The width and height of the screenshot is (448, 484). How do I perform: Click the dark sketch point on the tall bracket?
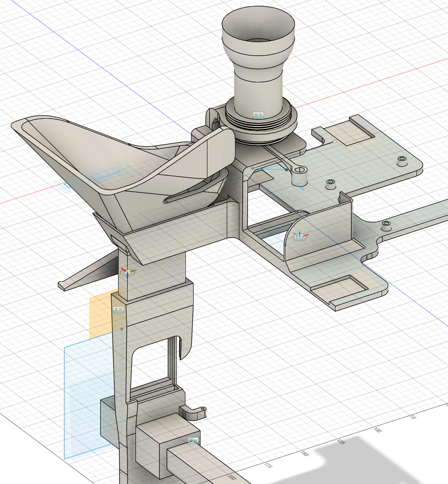[x=122, y=330]
